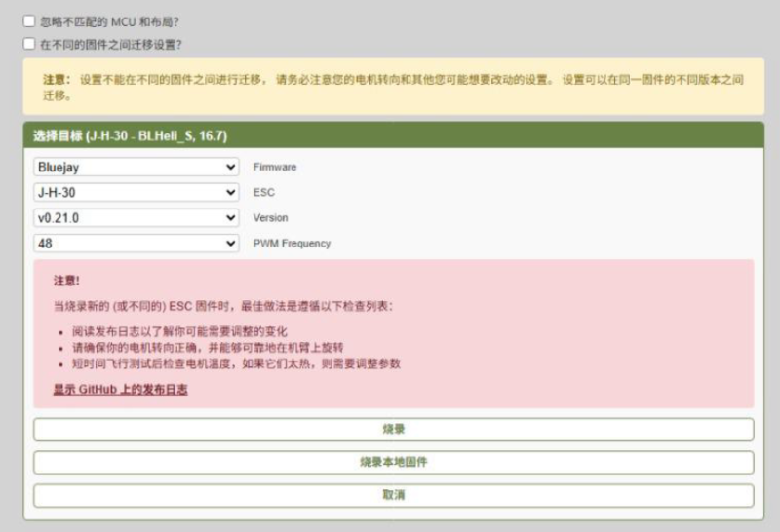Click the 注意! heading in pink warning
This screenshot has height=532, width=780.
66,281
